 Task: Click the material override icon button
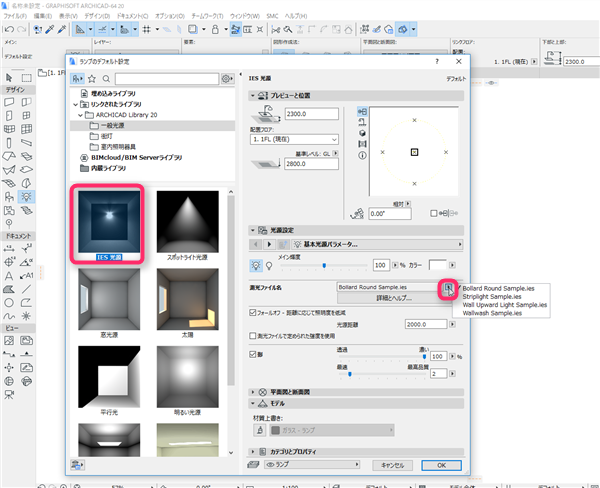coord(260,430)
